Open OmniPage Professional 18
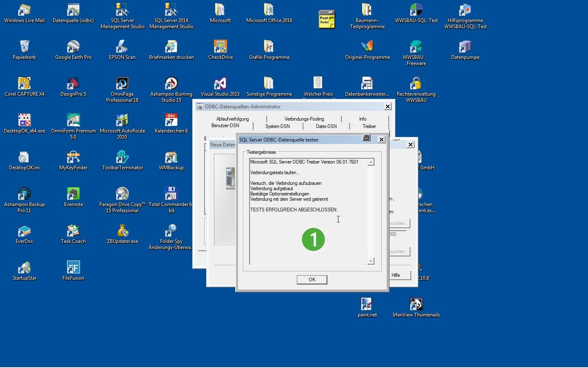Viewport: 588px width, 368px height. 122,90
